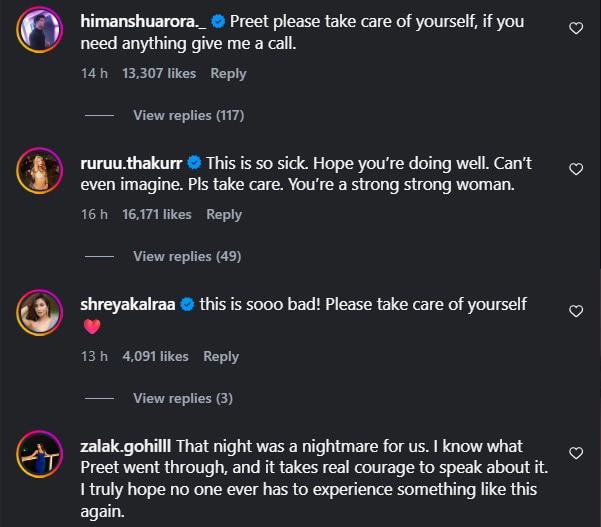The height and width of the screenshot is (527, 601).
Task: View the 13,307 likes list
Action: [x=159, y=73]
